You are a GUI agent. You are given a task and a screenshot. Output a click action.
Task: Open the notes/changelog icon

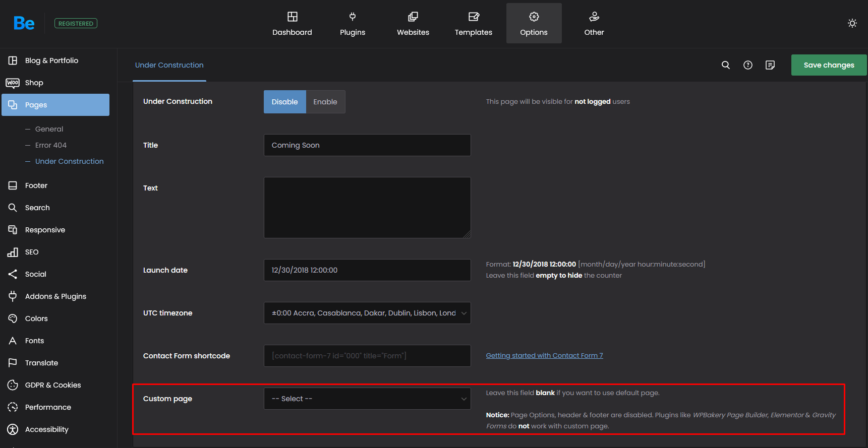tap(770, 65)
